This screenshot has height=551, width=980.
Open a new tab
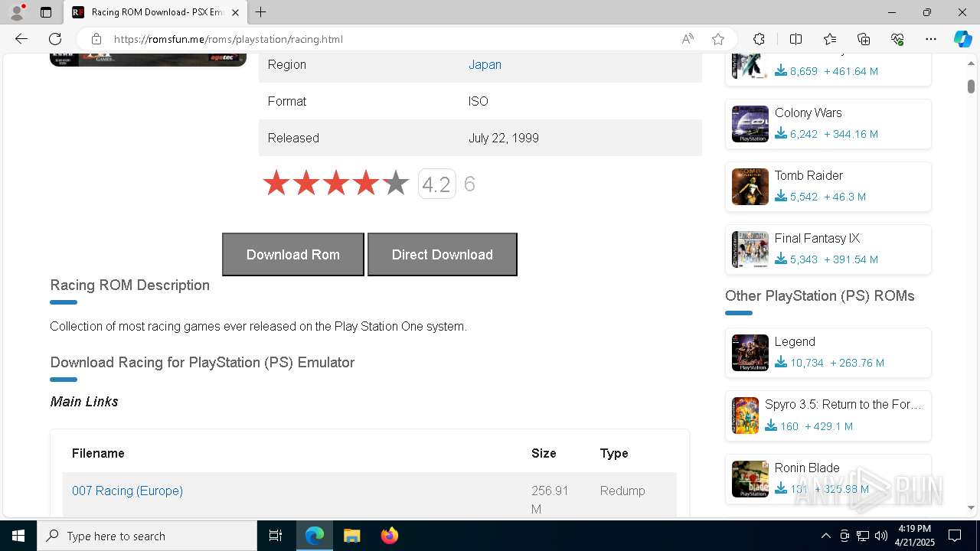261,12
